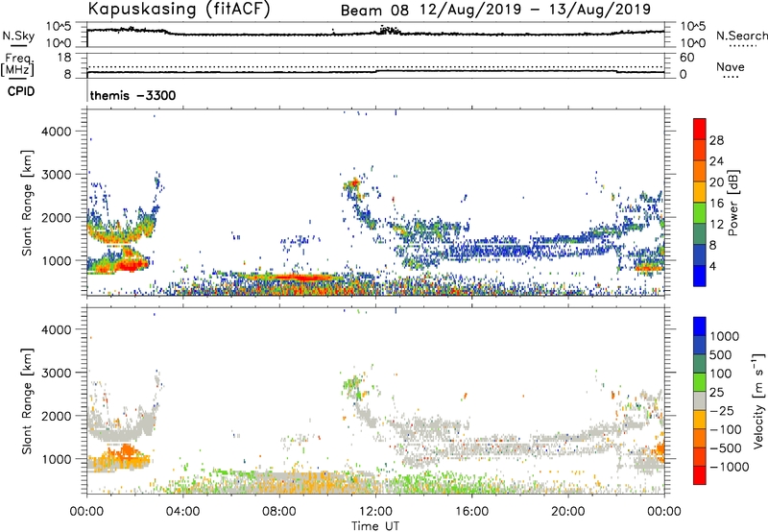768x532 pixels.
Task: Pick the yellow-orange Power segment between 16 and 20
Action: [700, 192]
